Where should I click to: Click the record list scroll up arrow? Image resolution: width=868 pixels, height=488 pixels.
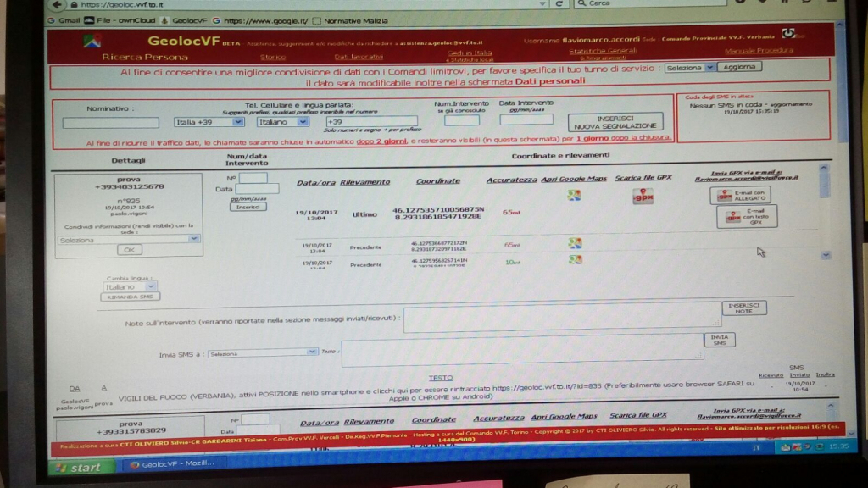(824, 169)
